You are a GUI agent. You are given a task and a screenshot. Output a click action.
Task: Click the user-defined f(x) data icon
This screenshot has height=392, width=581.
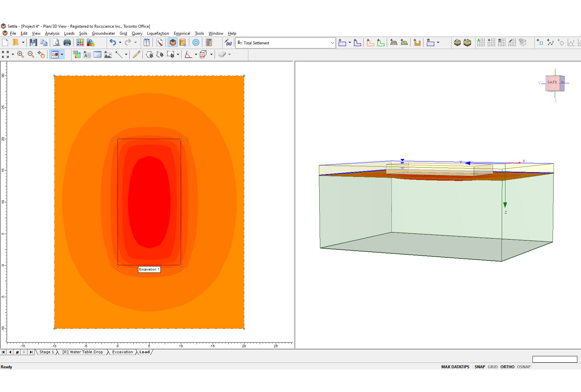pyautogui.click(x=228, y=42)
